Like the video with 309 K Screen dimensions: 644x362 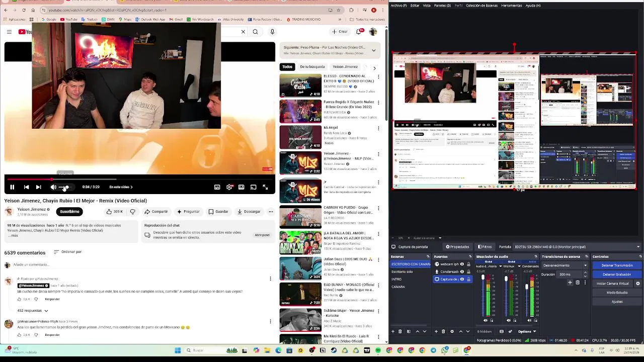point(115,212)
